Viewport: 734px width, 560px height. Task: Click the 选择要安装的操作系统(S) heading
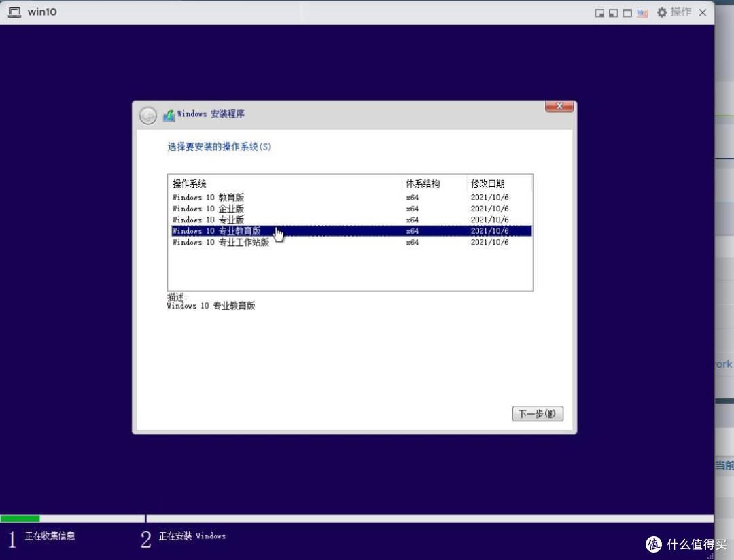(x=219, y=147)
